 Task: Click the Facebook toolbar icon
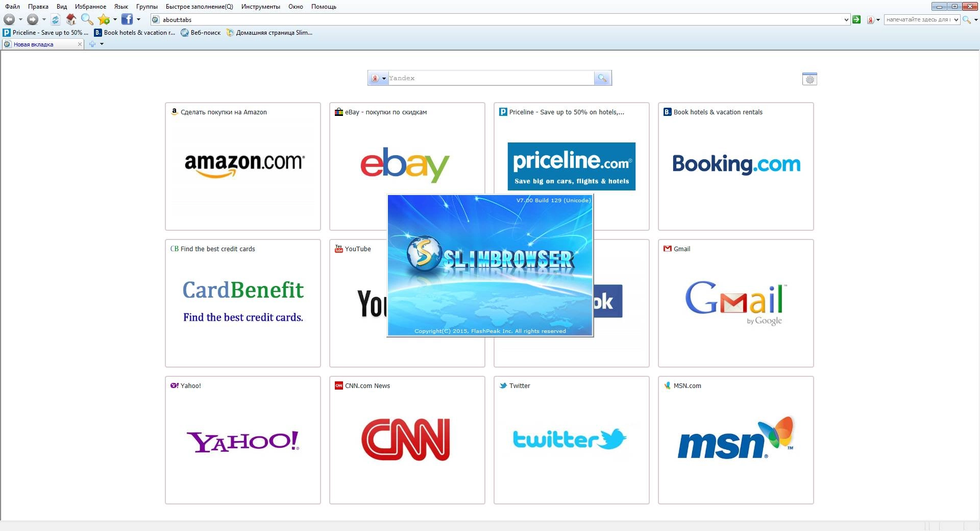tap(127, 19)
